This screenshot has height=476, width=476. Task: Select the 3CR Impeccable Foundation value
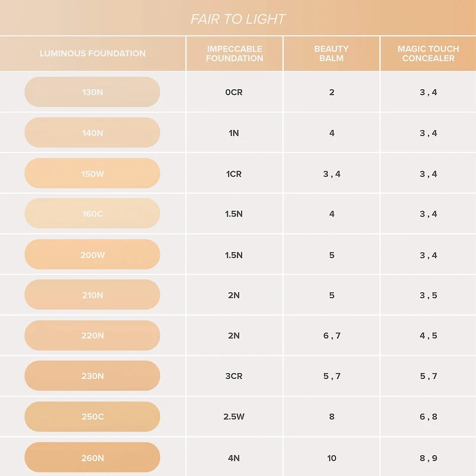[234, 376]
